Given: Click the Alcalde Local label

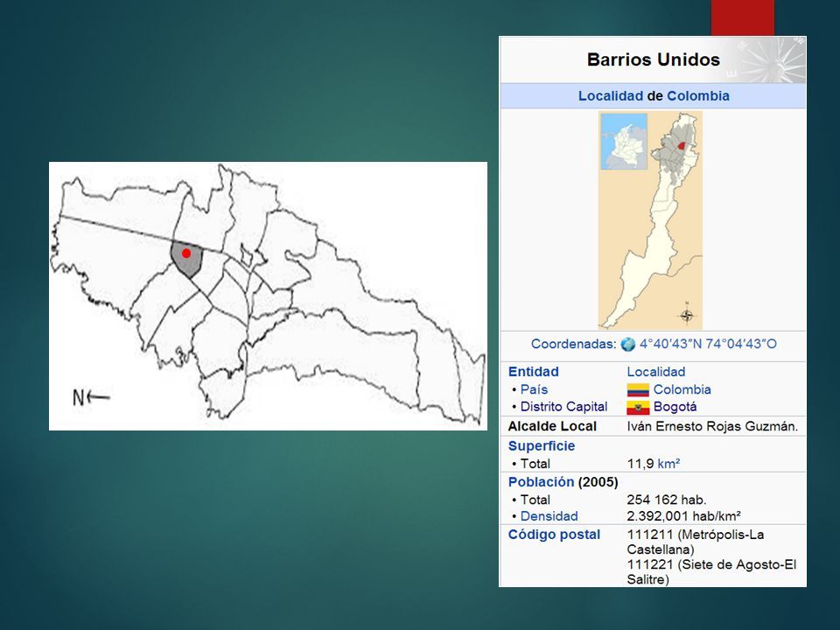Looking at the screenshot, I should tap(552, 426).
